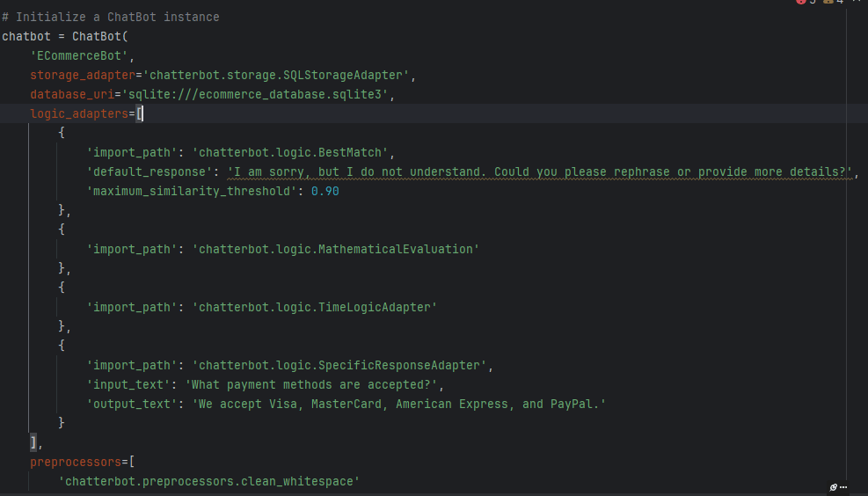
Task: Click the preprocessors parameter name
Action: tap(76, 463)
